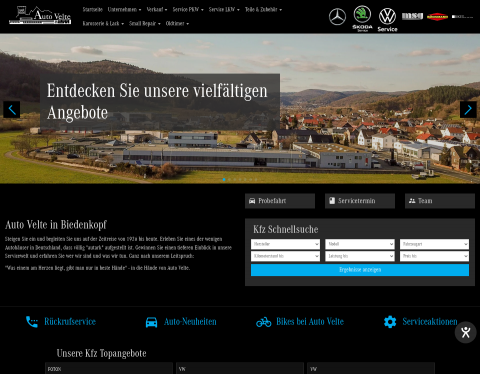Screen dimensions: 480x374
Task: Open the Teile & Zubehör menu
Action: tap(263, 10)
